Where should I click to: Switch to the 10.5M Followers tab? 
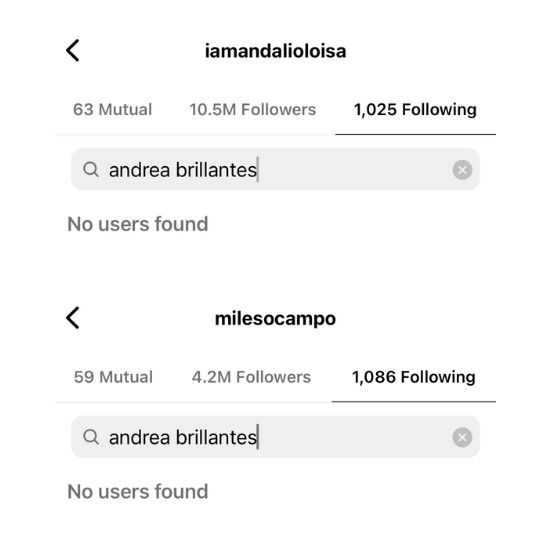pos(253,109)
